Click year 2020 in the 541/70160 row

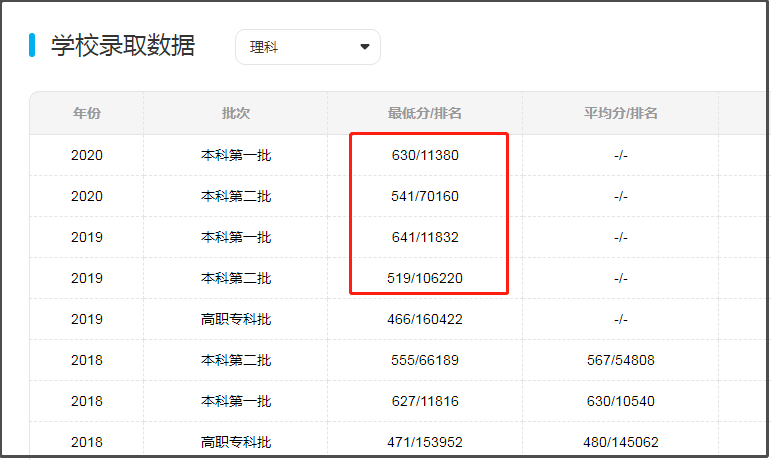(x=87, y=197)
